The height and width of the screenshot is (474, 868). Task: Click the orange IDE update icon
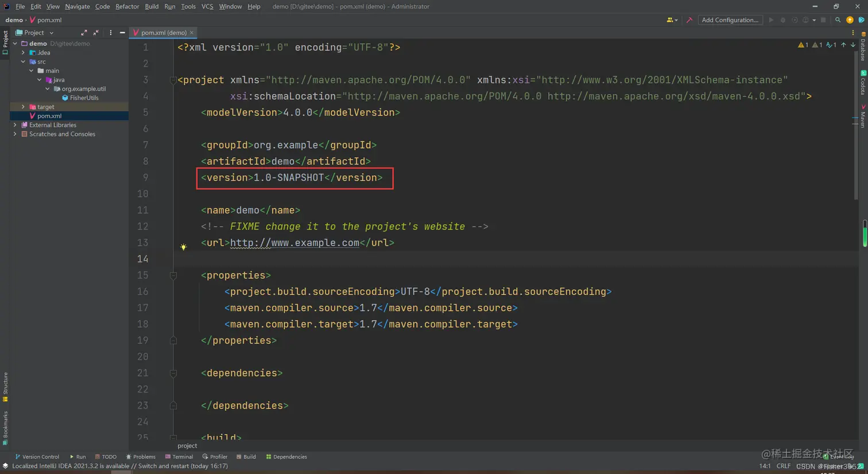[850, 20]
